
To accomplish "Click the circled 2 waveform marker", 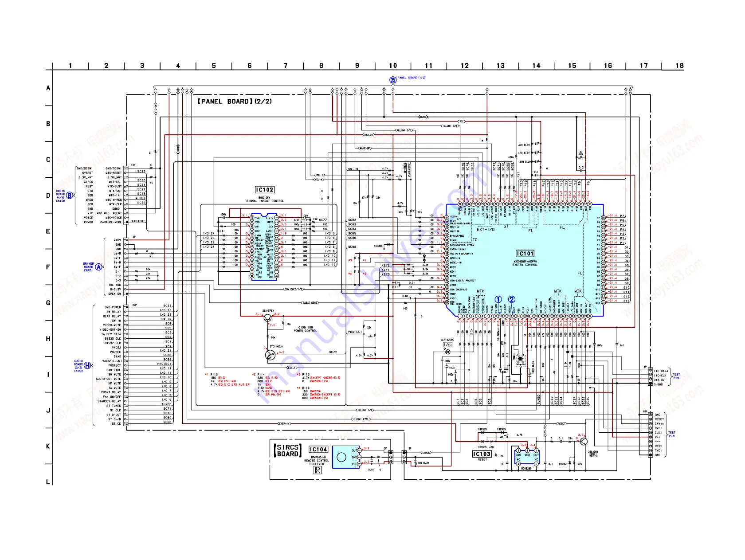I will (512, 300).
